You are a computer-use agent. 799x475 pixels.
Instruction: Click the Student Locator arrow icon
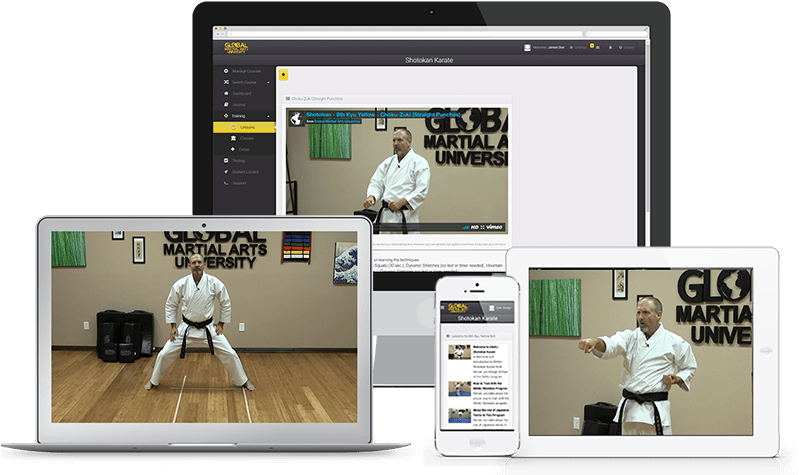coord(226,172)
